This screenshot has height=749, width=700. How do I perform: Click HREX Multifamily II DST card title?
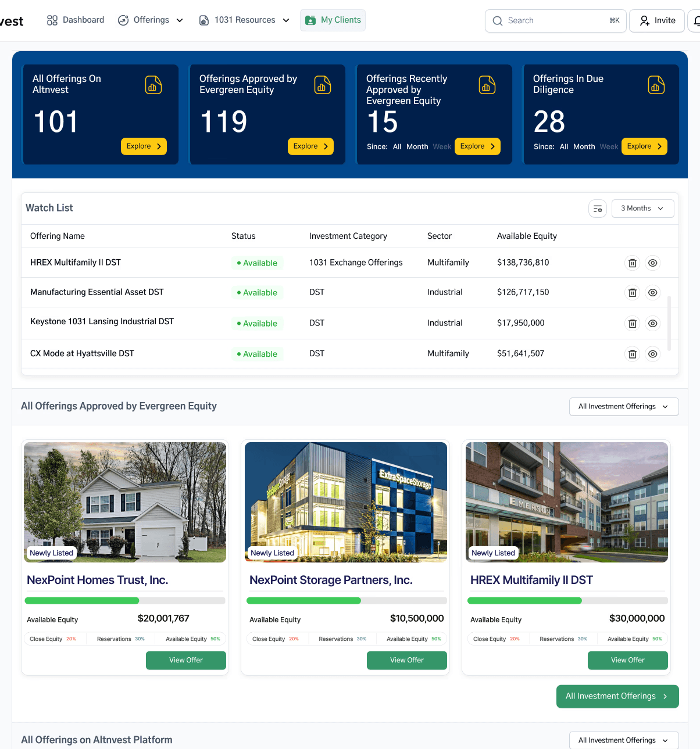pyautogui.click(x=531, y=580)
